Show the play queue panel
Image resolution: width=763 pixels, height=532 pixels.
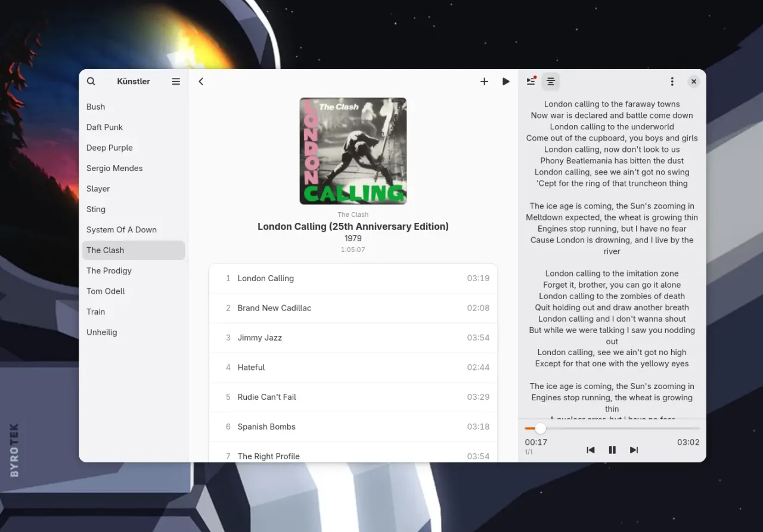[x=531, y=82]
